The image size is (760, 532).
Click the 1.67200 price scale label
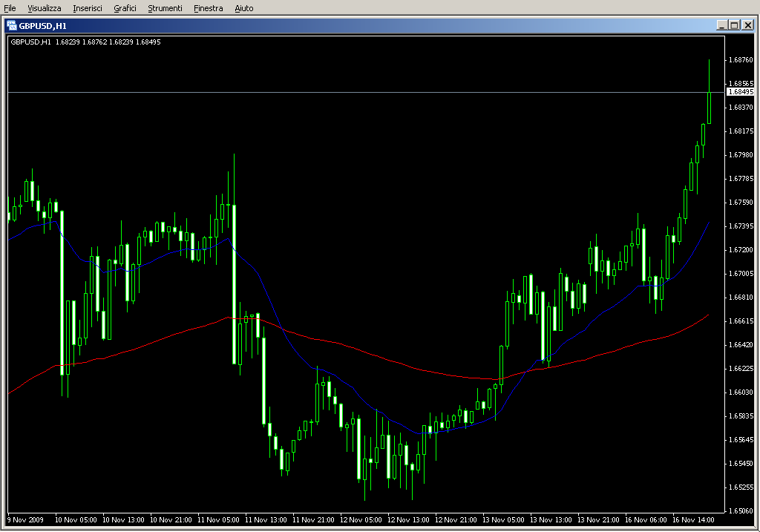[x=741, y=250]
